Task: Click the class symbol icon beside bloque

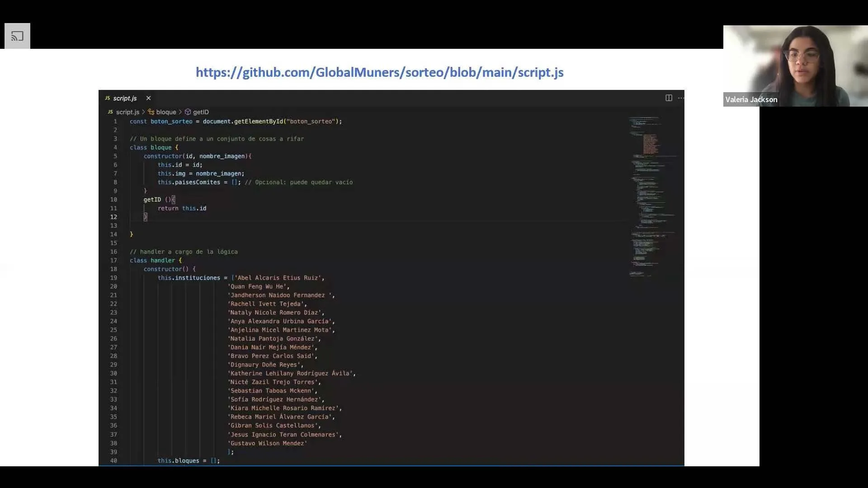Action: click(151, 112)
